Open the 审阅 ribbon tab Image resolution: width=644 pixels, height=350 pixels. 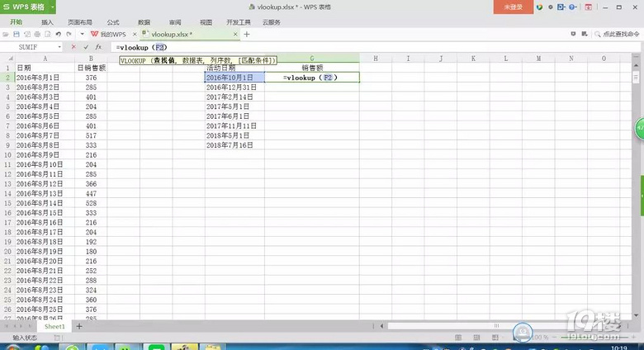pyautogui.click(x=175, y=22)
